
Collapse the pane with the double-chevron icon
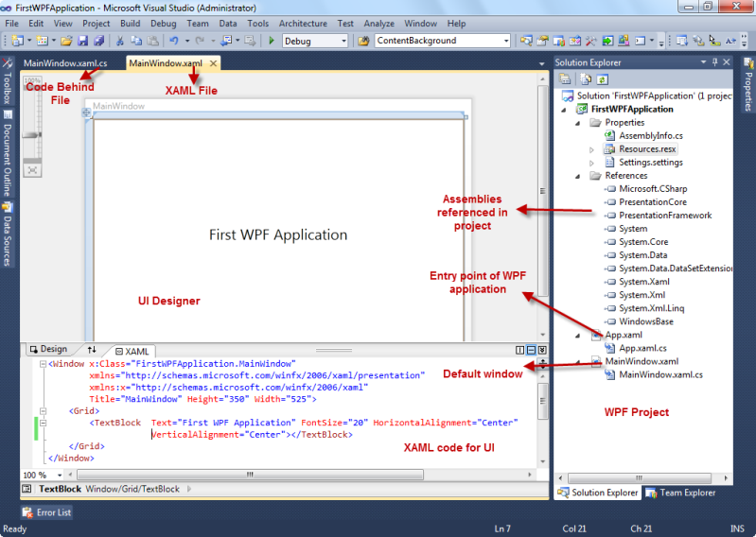pyautogui.click(x=542, y=350)
